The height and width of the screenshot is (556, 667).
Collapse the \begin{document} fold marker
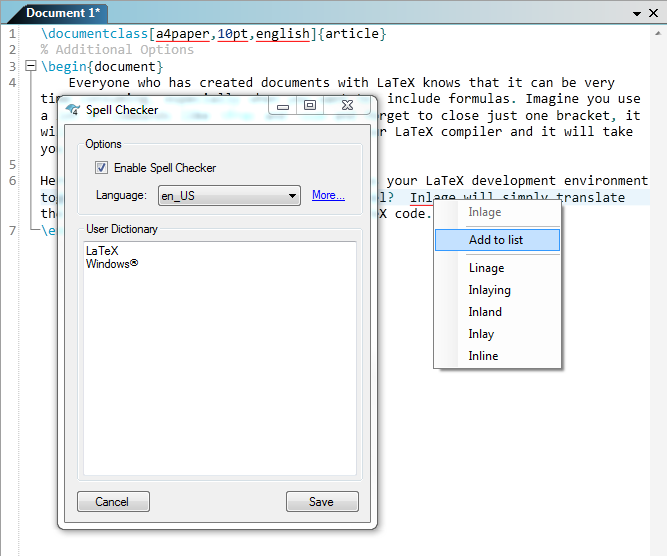[x=30, y=66]
